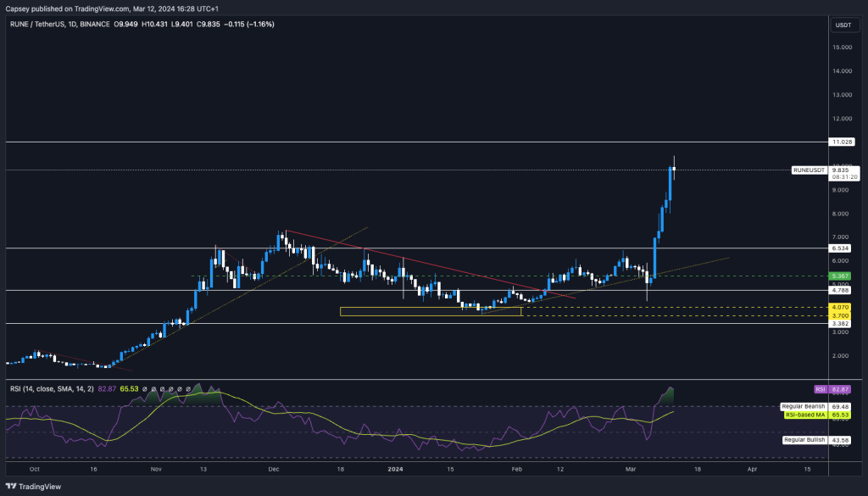868x496 pixels.
Task: Click the latest candle at chart top
Action: tap(674, 170)
